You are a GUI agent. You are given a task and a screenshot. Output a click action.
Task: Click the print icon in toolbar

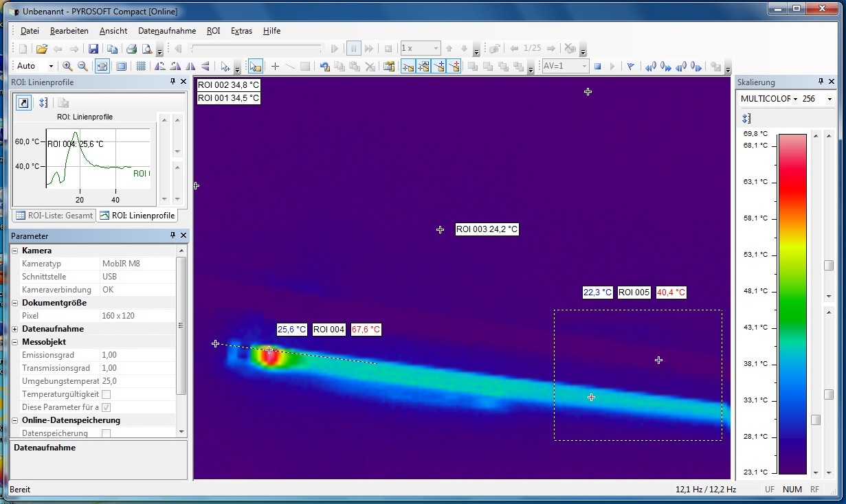click(x=131, y=49)
